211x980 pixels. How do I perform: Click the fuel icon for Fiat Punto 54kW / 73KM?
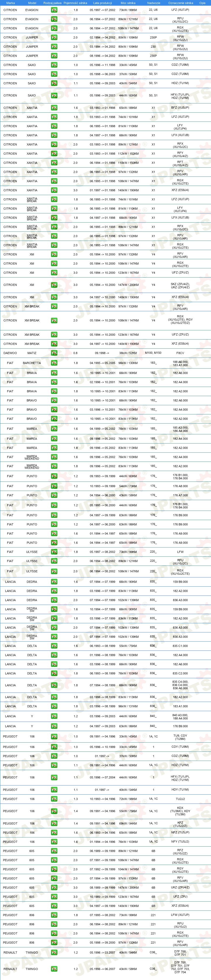pos(54,486)
